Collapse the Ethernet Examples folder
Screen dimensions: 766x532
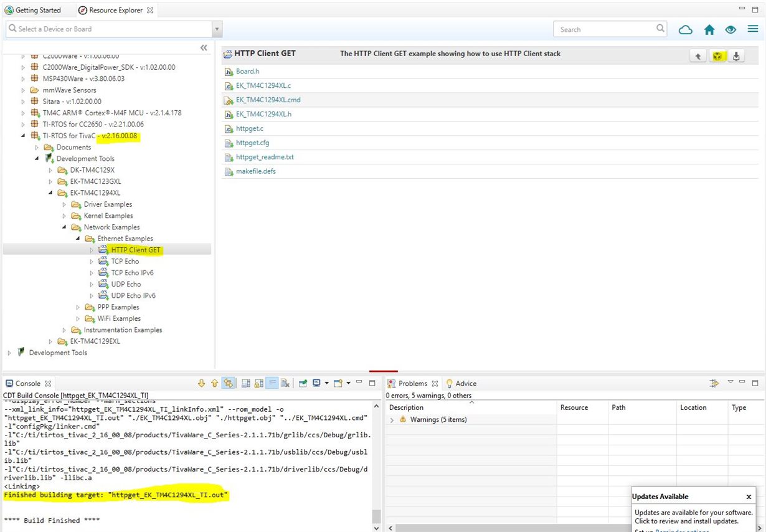[78, 239]
